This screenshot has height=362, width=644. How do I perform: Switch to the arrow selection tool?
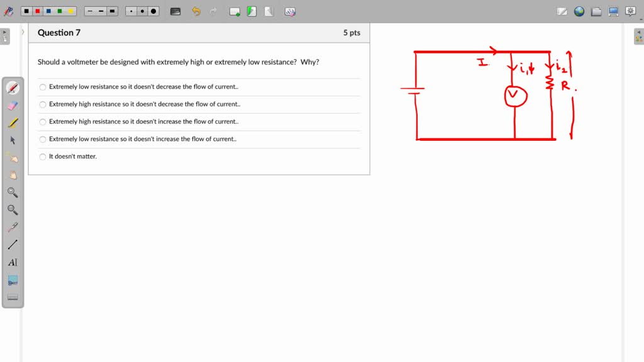(x=13, y=140)
